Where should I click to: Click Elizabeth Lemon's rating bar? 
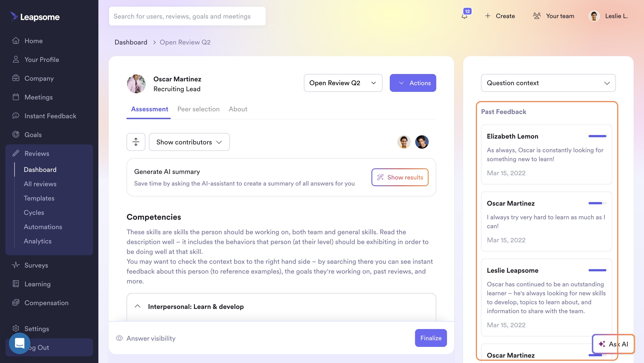click(x=597, y=136)
